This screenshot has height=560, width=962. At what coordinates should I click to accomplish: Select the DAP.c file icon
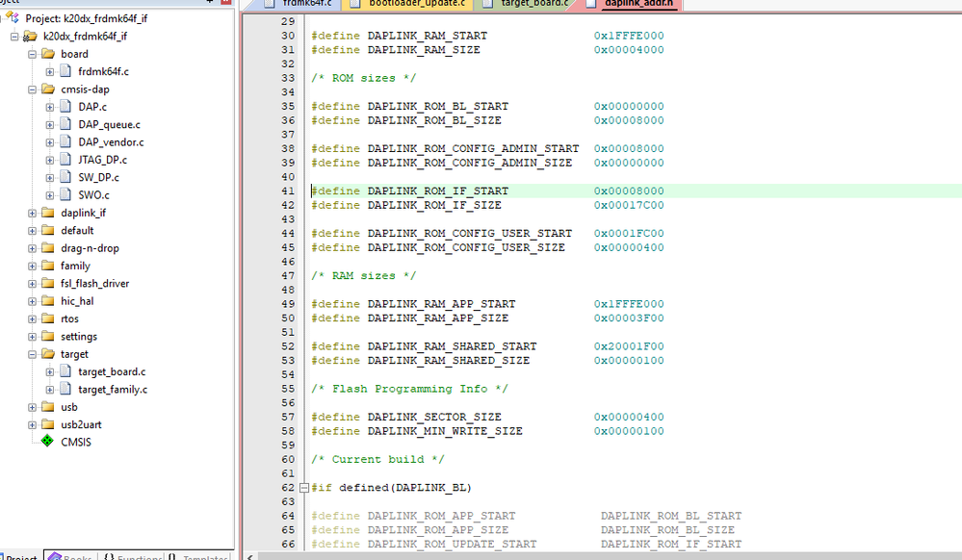(65, 107)
